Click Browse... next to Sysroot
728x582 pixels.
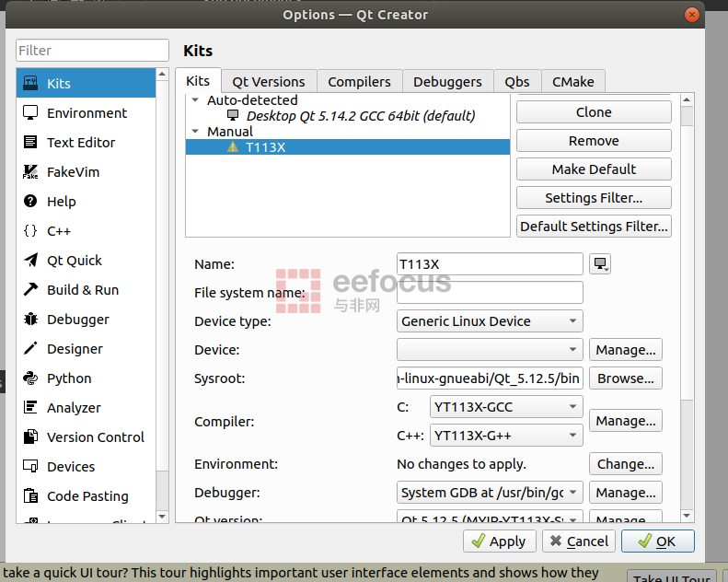pos(625,378)
